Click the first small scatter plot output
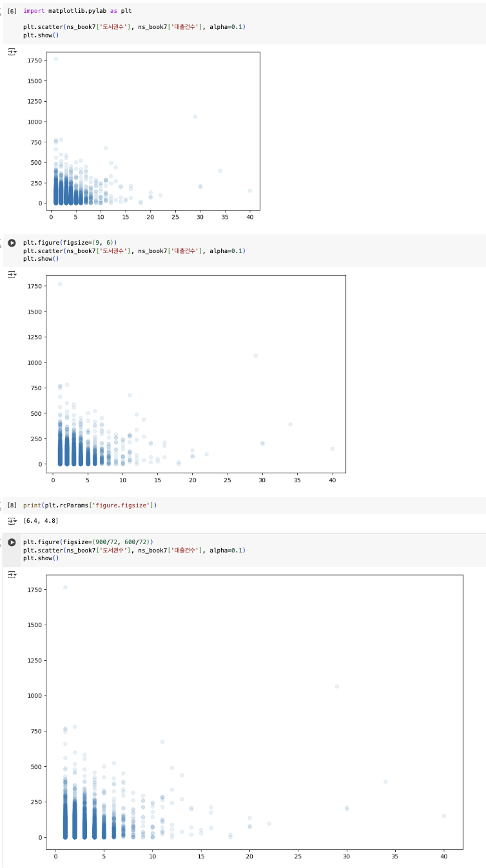Image resolution: width=486 pixels, height=868 pixels. pos(142,135)
